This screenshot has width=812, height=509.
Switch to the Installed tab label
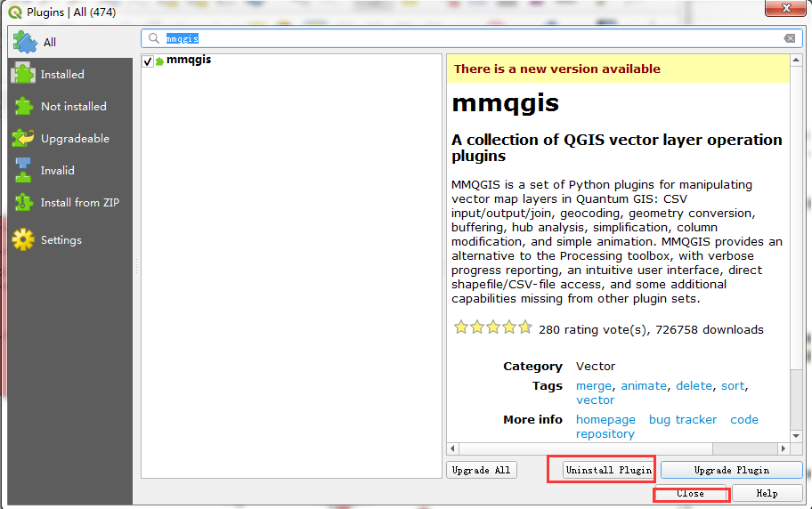pyautogui.click(x=62, y=75)
